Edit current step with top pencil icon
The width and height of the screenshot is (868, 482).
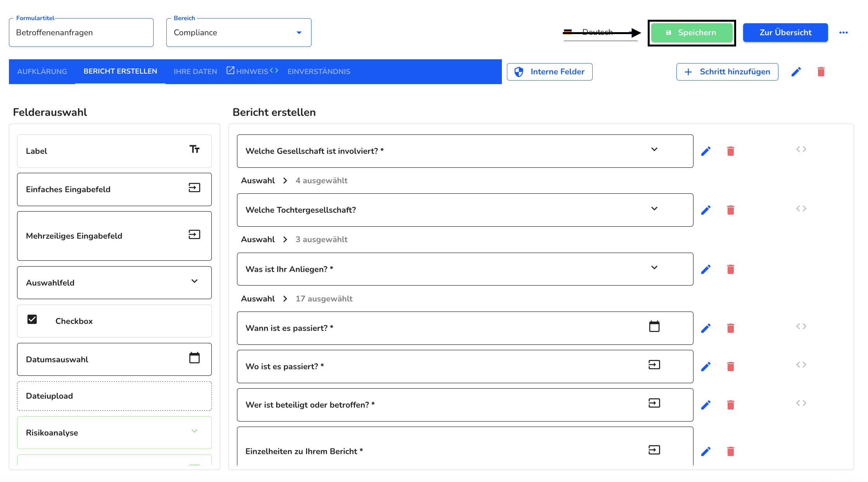click(x=796, y=72)
